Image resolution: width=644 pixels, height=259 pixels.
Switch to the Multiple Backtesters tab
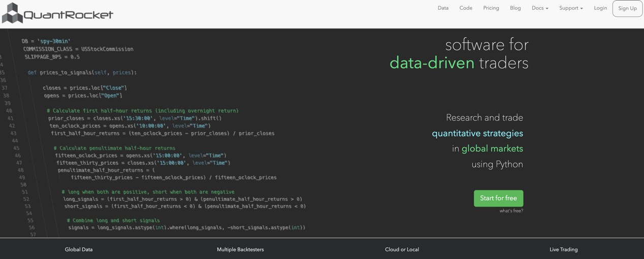tap(240, 249)
